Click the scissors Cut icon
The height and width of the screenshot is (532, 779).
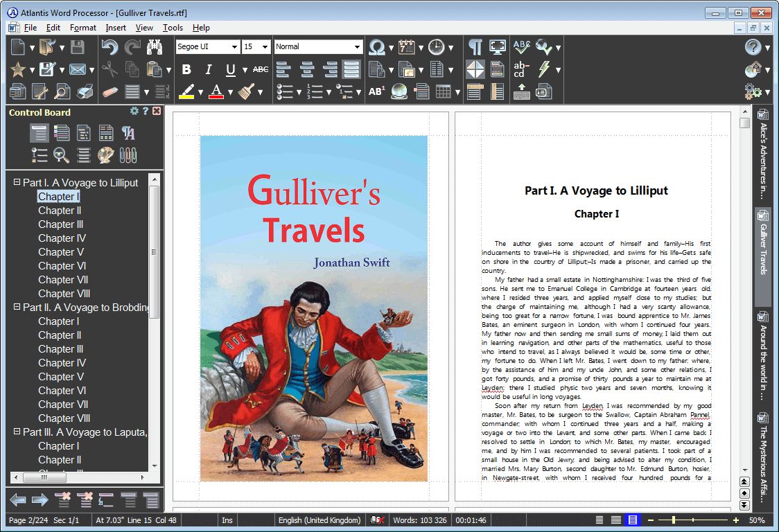(x=110, y=69)
